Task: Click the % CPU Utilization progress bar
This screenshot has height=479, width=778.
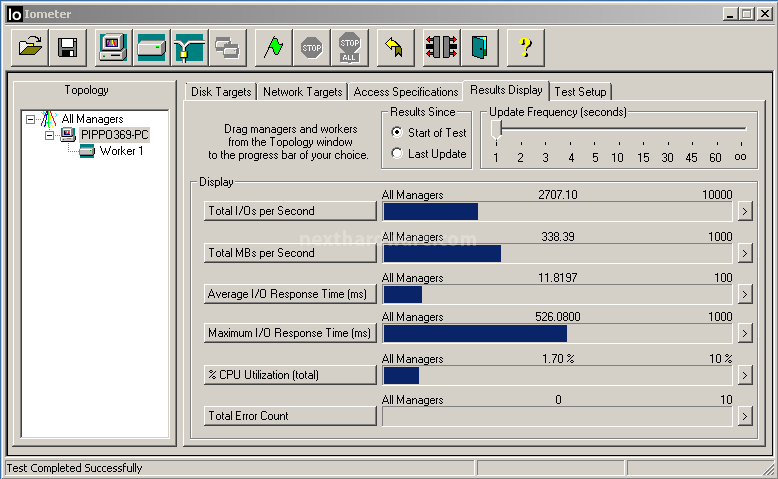Action: coord(557,375)
